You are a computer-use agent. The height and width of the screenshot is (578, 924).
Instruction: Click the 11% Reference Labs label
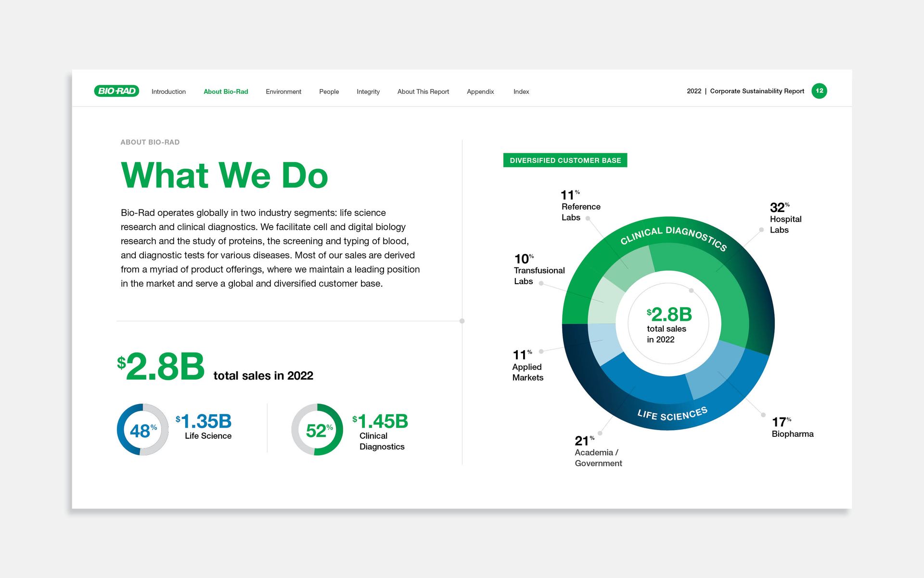[580, 205]
